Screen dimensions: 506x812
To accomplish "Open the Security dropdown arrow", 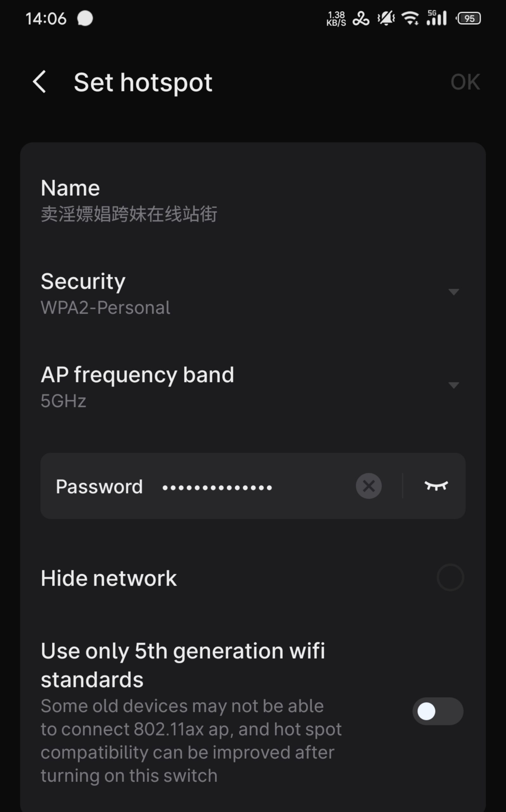I will click(453, 292).
